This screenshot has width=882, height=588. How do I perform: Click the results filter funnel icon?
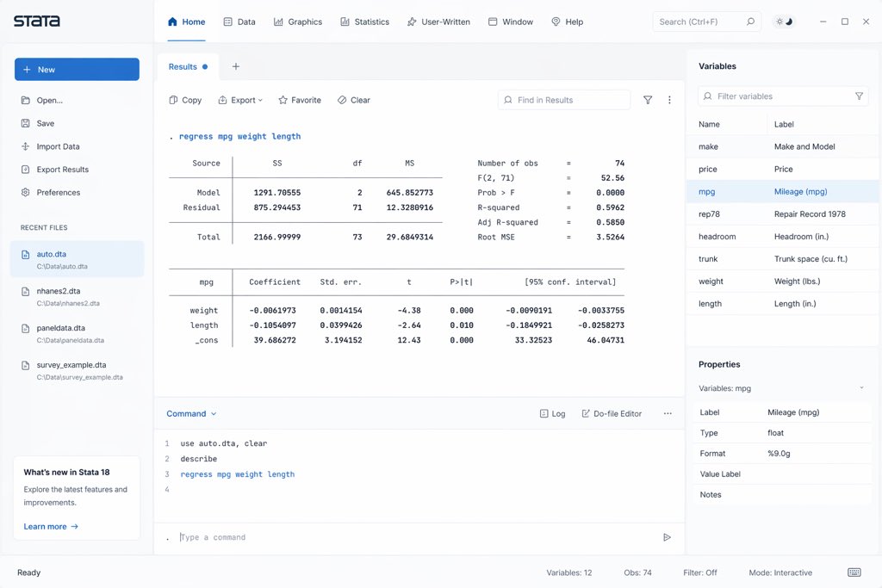pyautogui.click(x=648, y=100)
